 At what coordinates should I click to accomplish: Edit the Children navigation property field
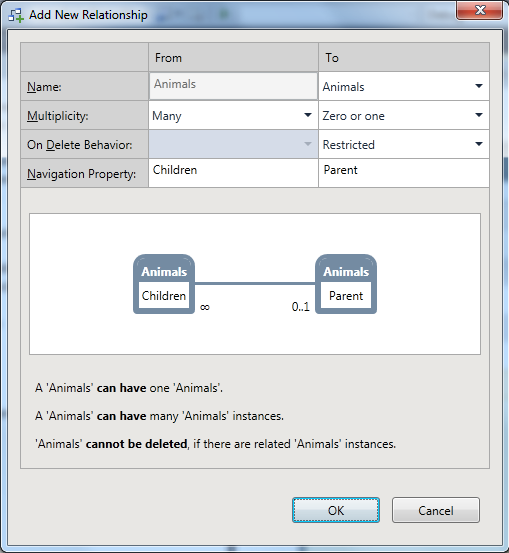[x=233, y=173]
